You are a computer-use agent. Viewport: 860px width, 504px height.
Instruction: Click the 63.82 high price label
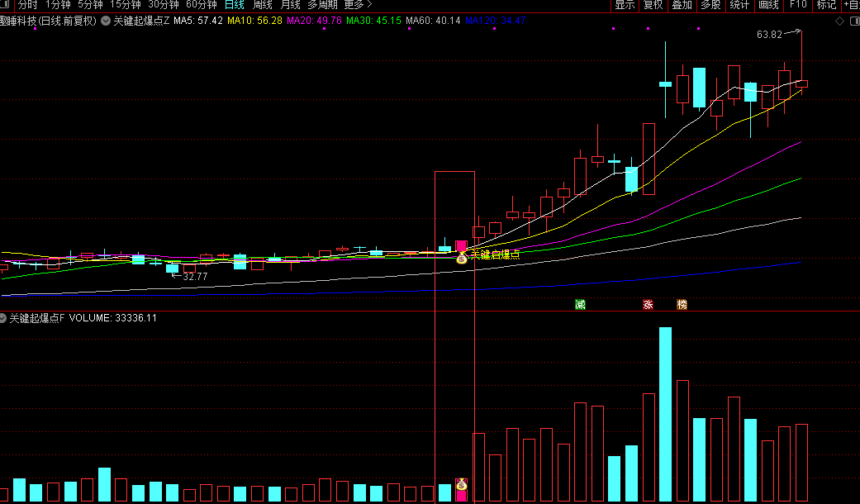pyautogui.click(x=769, y=35)
